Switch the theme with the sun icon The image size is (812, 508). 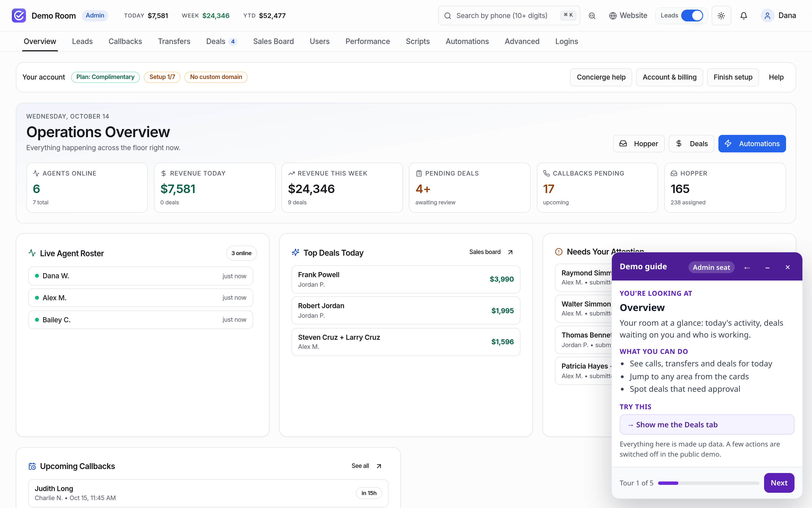coord(721,16)
